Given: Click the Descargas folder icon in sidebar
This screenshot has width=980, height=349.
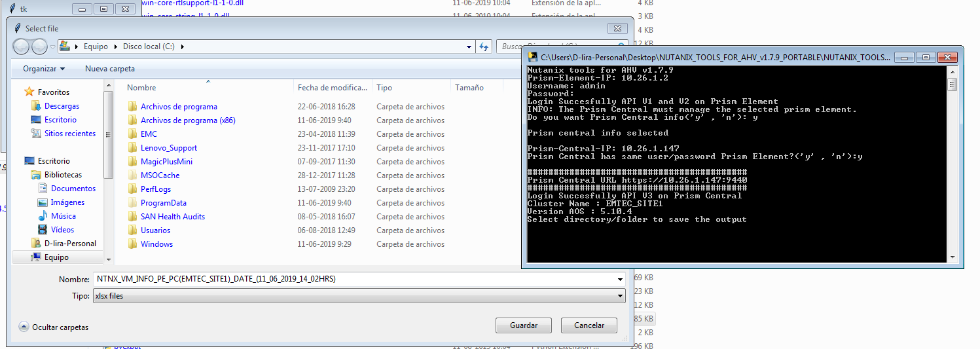Looking at the screenshot, I should tap(37, 106).
